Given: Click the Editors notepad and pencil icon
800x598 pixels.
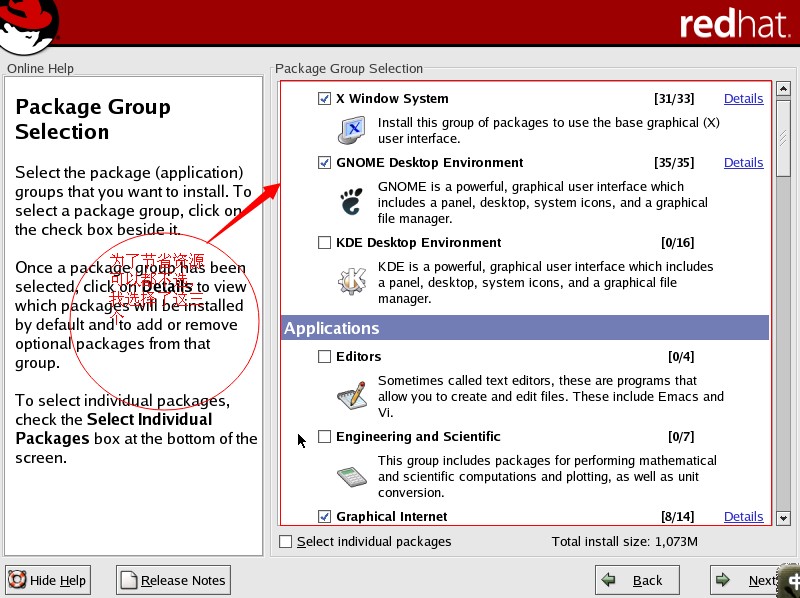Looking at the screenshot, I should (x=352, y=395).
